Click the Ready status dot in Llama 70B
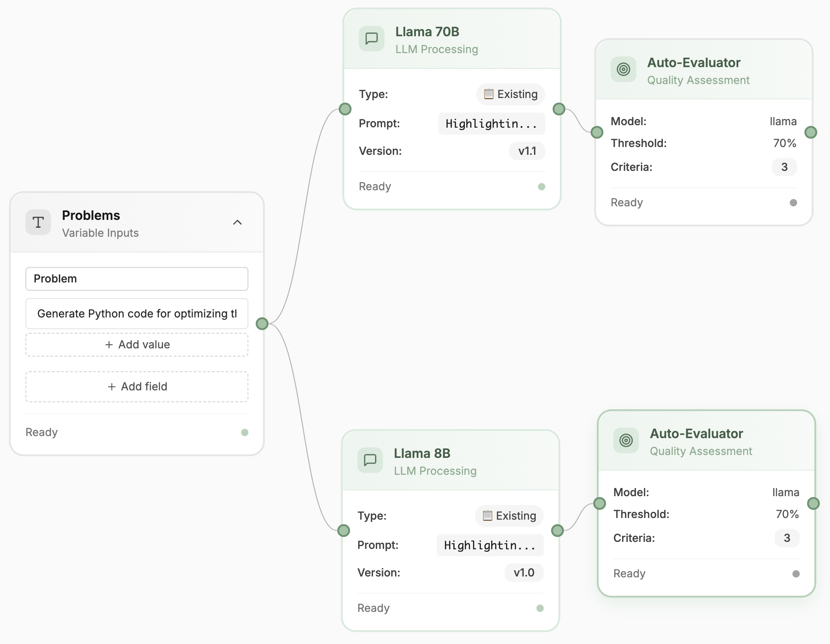This screenshot has height=644, width=830. pos(542,187)
